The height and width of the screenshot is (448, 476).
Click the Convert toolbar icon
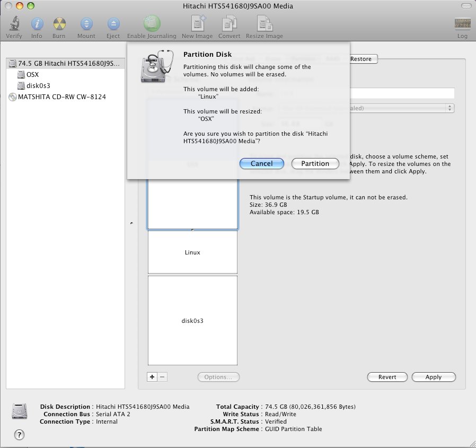coord(229,24)
